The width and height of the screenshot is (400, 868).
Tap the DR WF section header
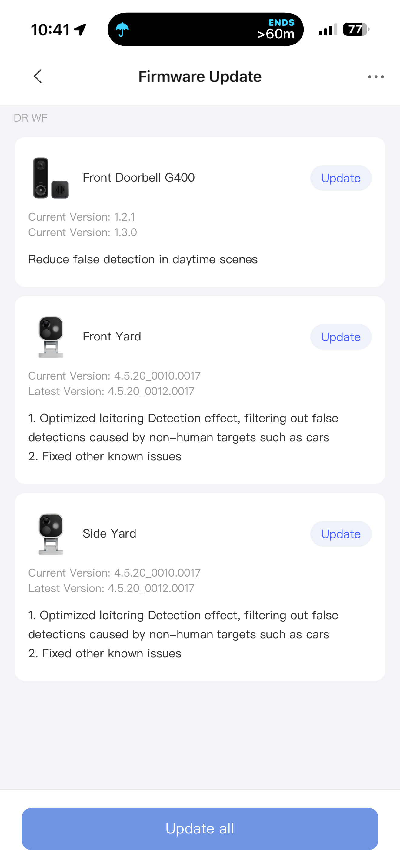click(30, 118)
